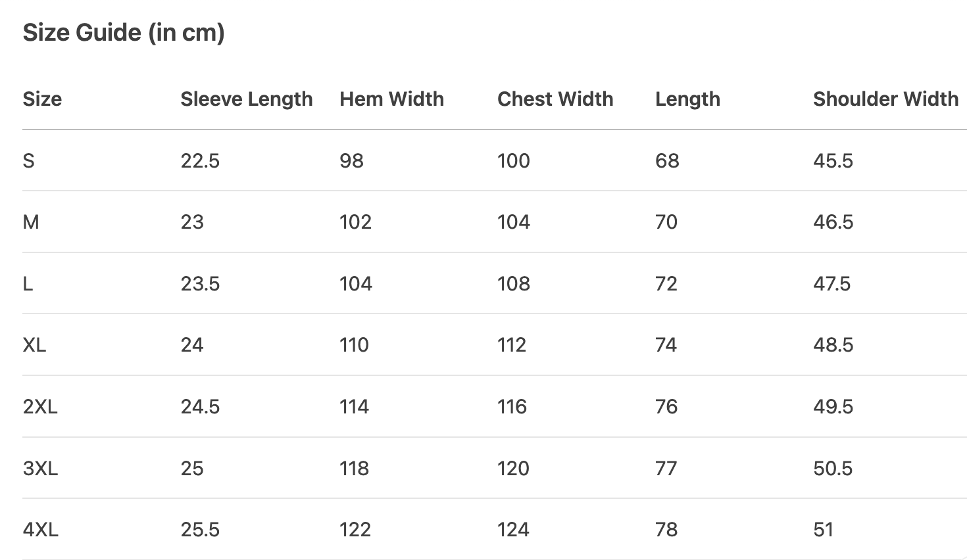Click hem width 102 in the M row
The width and height of the screenshot is (967, 560).
coord(355,222)
